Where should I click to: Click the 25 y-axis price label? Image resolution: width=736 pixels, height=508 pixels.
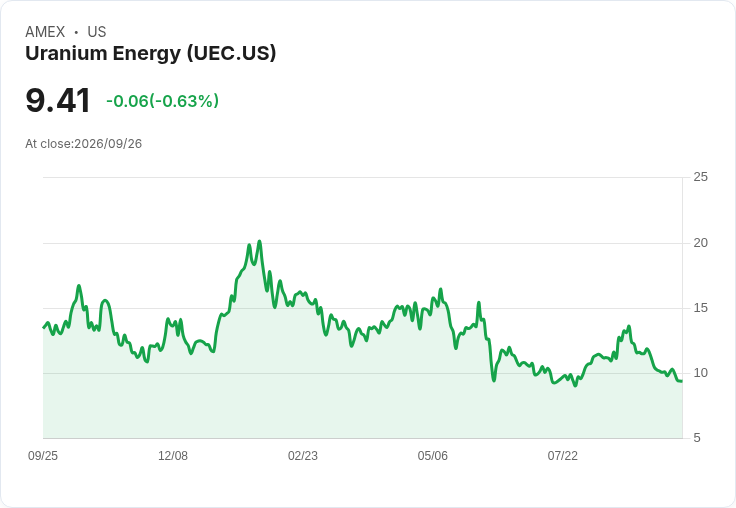[x=700, y=177]
